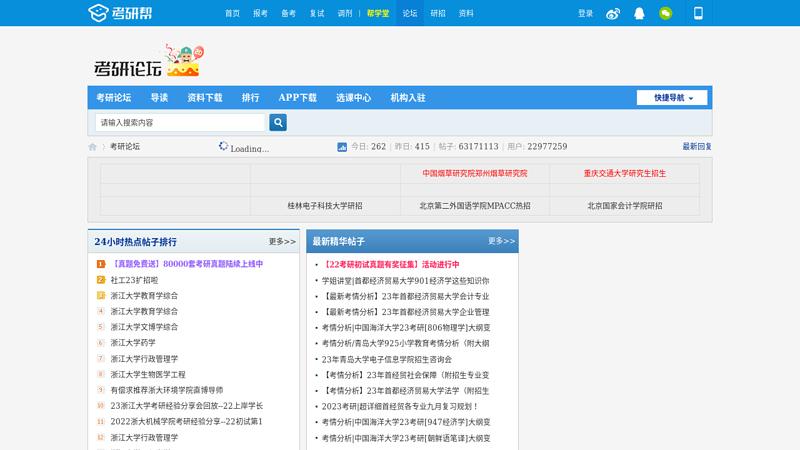Open 研招 in top navigation
The width and height of the screenshot is (800, 450).
point(438,13)
